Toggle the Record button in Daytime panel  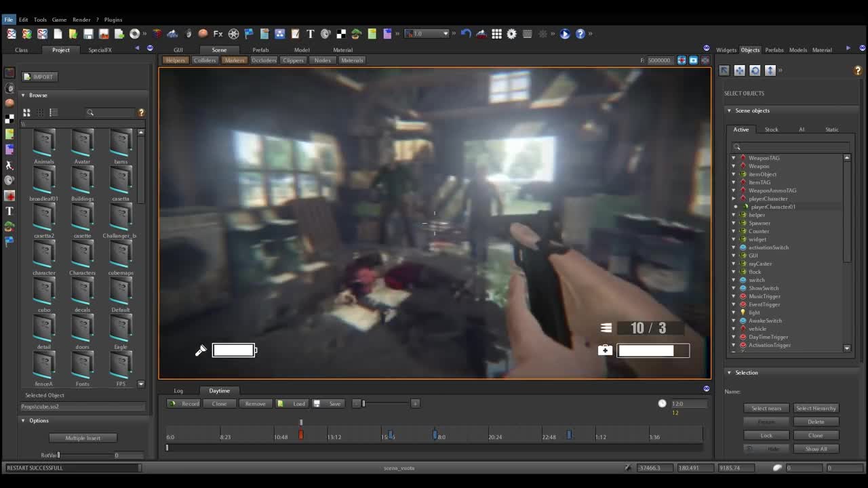tap(184, 404)
